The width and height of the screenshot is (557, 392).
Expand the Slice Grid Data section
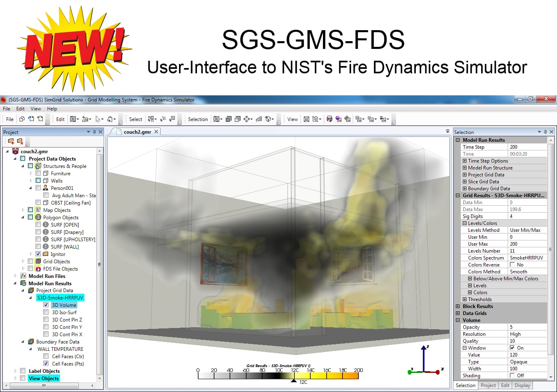click(464, 181)
